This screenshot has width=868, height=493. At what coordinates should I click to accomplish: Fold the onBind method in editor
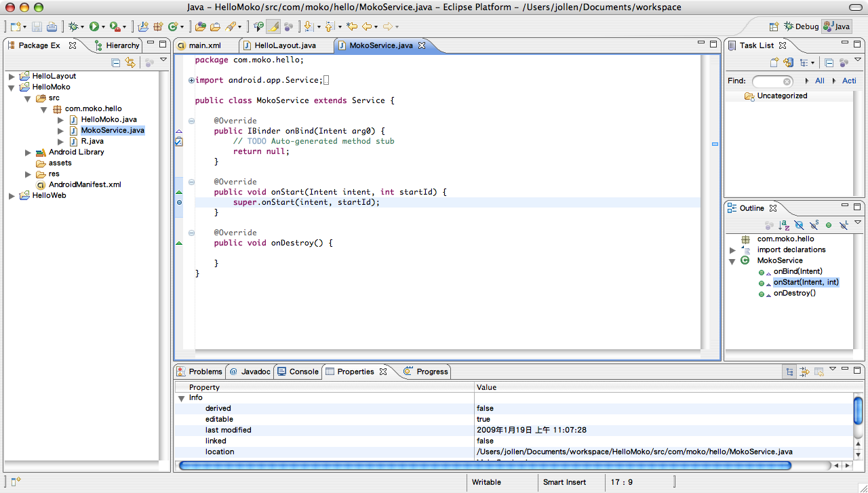(x=191, y=121)
